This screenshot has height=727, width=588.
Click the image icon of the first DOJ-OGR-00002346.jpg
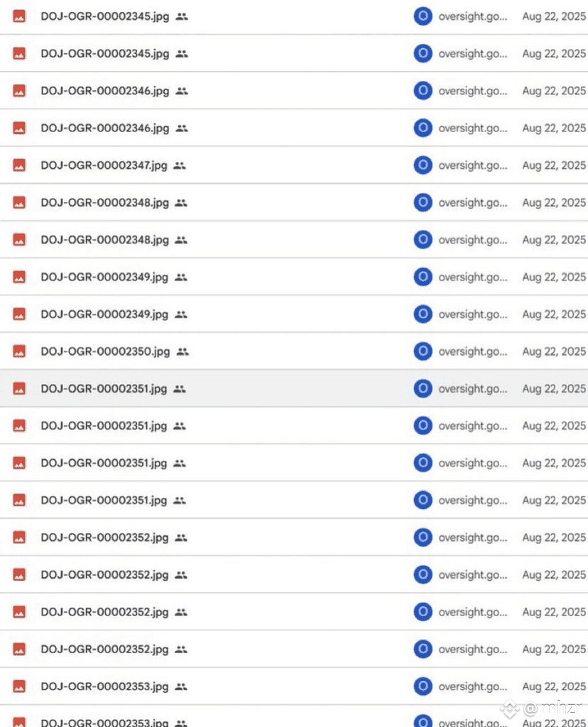point(19,91)
